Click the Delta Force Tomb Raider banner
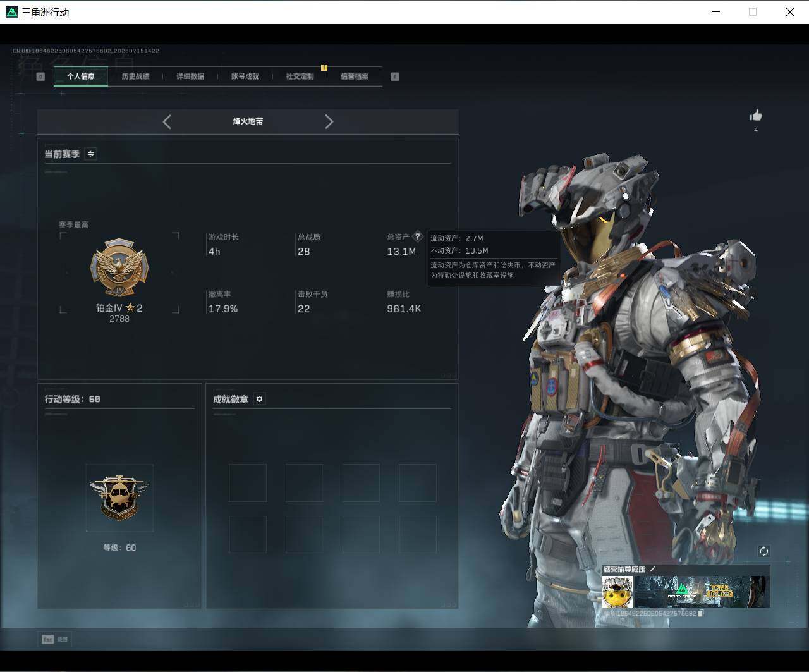The width and height of the screenshot is (809, 672). point(702,592)
